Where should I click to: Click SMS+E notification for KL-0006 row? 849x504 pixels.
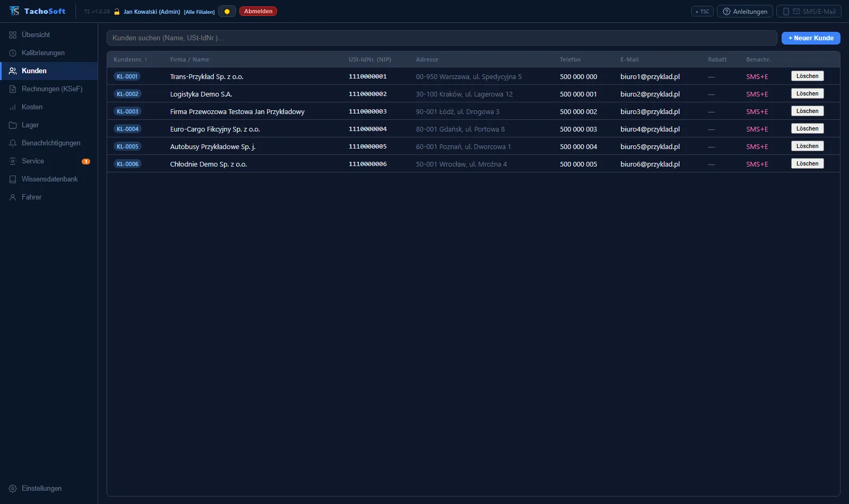(757, 164)
